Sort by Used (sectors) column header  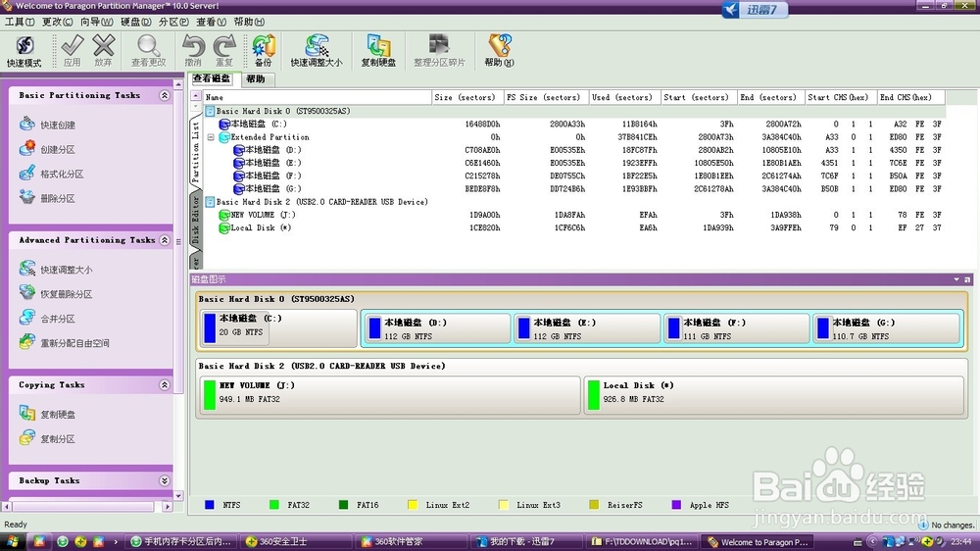point(624,98)
